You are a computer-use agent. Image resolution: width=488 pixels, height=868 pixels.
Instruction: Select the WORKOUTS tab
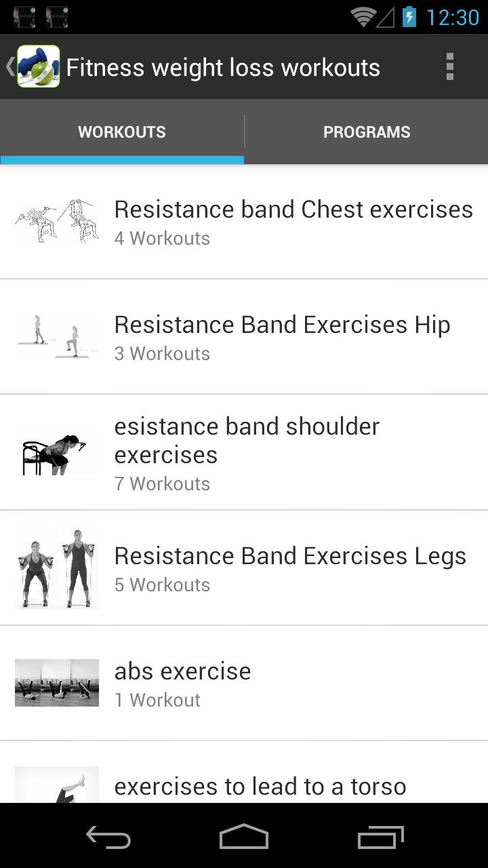(122, 132)
